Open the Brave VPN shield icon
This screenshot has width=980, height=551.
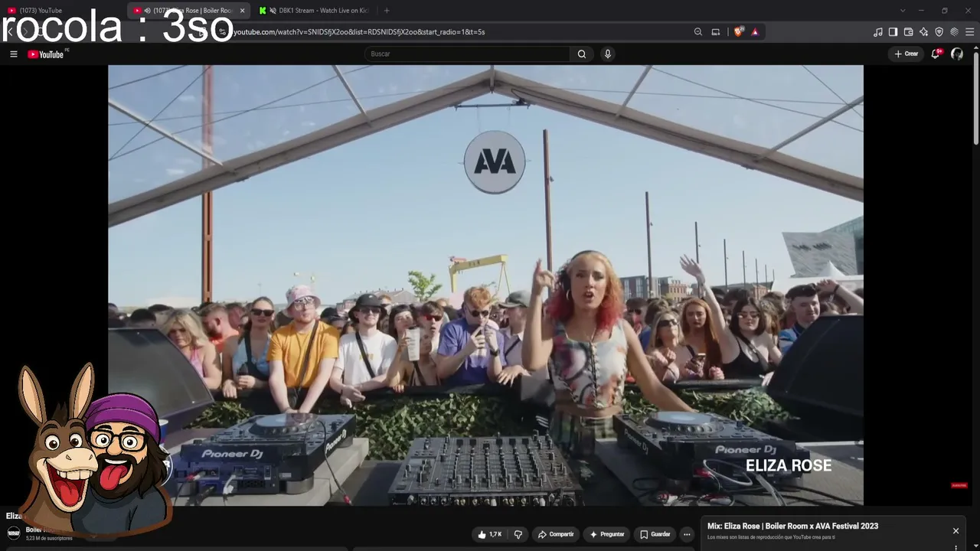click(x=939, y=32)
